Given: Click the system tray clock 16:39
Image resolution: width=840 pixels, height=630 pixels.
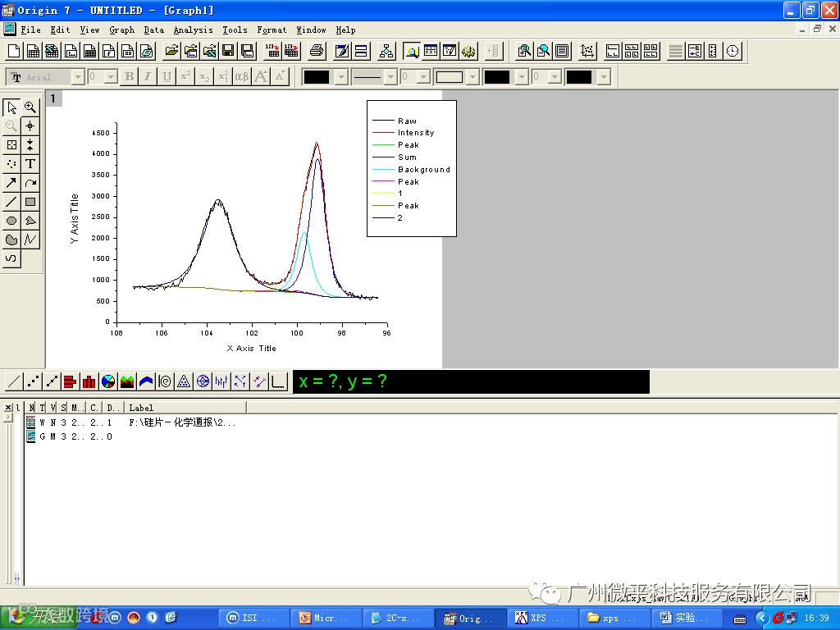Looking at the screenshot, I should pyautogui.click(x=816, y=618).
